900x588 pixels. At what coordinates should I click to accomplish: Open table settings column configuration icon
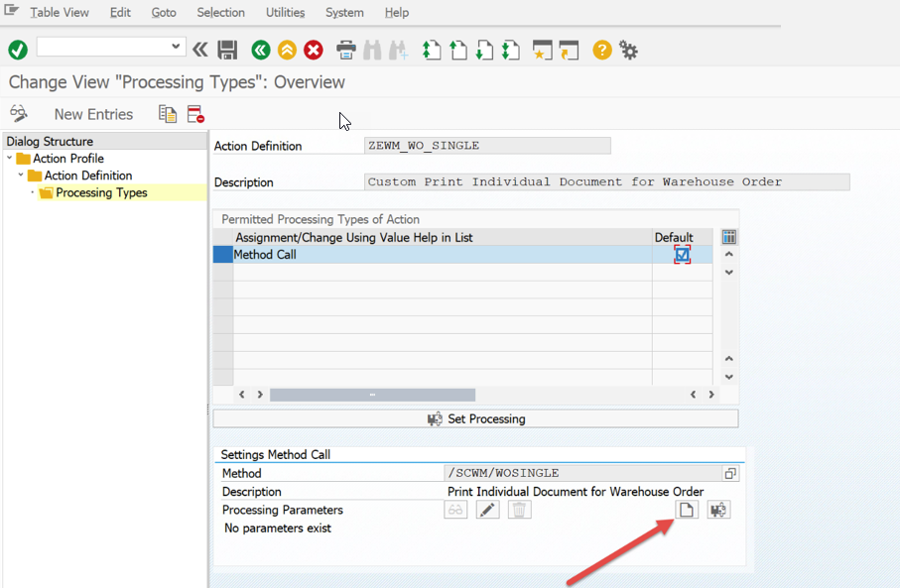pyautogui.click(x=729, y=237)
